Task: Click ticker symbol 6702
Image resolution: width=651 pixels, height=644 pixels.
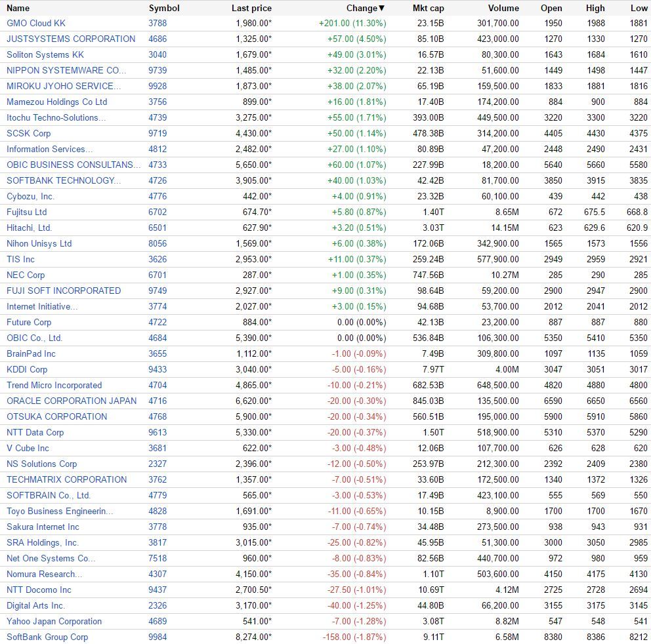Action: click(157, 212)
